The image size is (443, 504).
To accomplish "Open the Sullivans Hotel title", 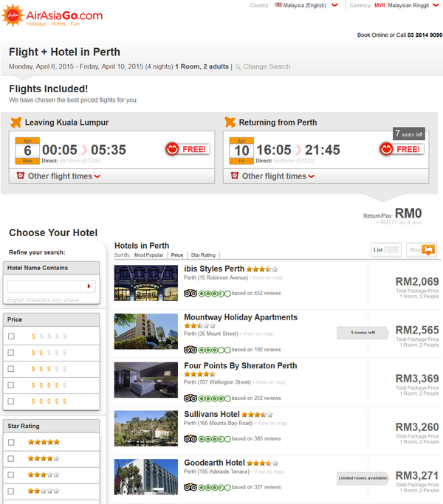I will (212, 414).
